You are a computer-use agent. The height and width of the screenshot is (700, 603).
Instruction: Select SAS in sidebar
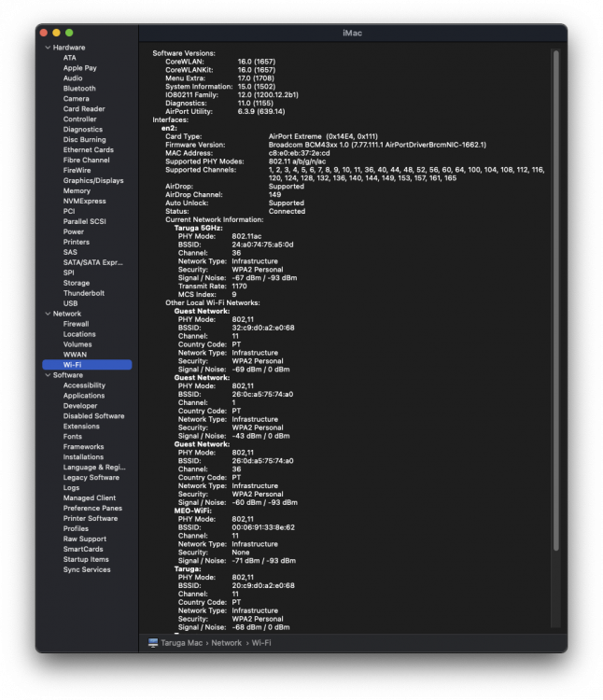tap(70, 253)
